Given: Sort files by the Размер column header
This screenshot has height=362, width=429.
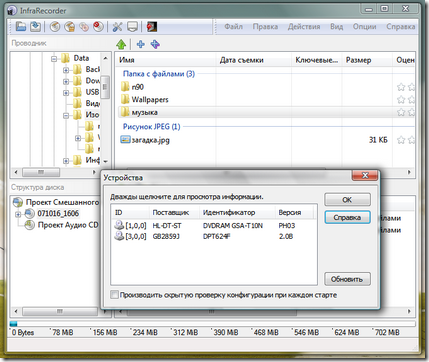Looking at the screenshot, I should [x=367, y=60].
